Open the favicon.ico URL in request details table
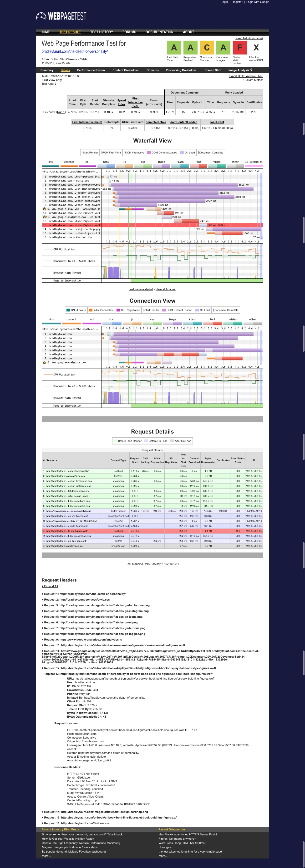Image resolution: width=305 pixels, height=868 pixels. coord(64,546)
